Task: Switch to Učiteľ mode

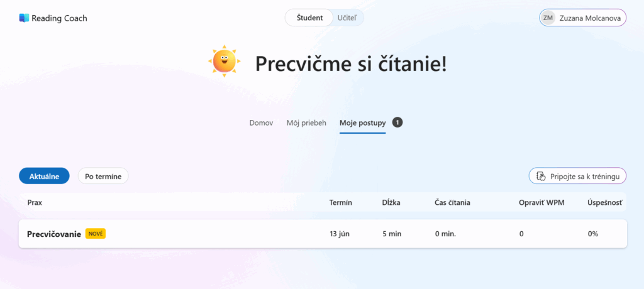Action: tap(347, 18)
